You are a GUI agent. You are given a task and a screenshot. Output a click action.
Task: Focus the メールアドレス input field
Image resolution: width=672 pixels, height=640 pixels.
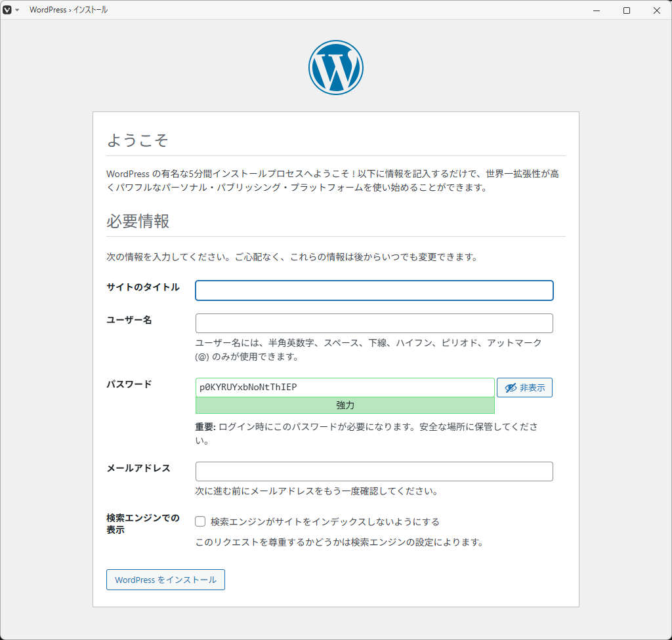point(374,471)
